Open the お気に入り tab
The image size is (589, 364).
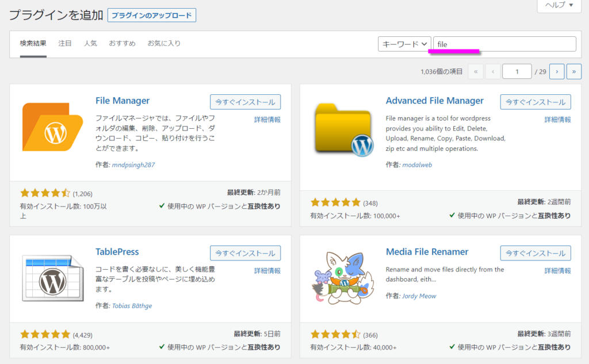(x=164, y=44)
